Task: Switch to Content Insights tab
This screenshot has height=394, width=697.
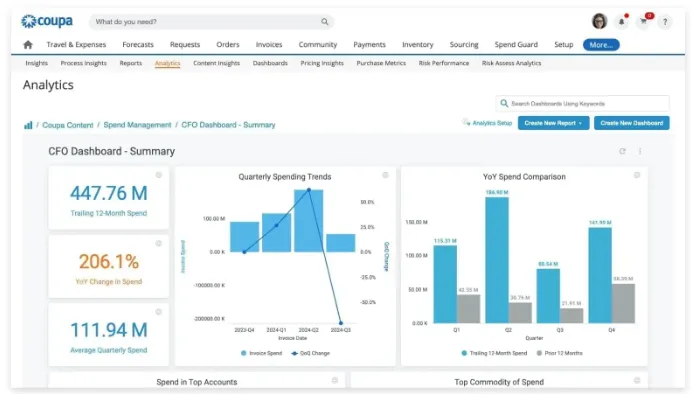Action: tap(216, 63)
